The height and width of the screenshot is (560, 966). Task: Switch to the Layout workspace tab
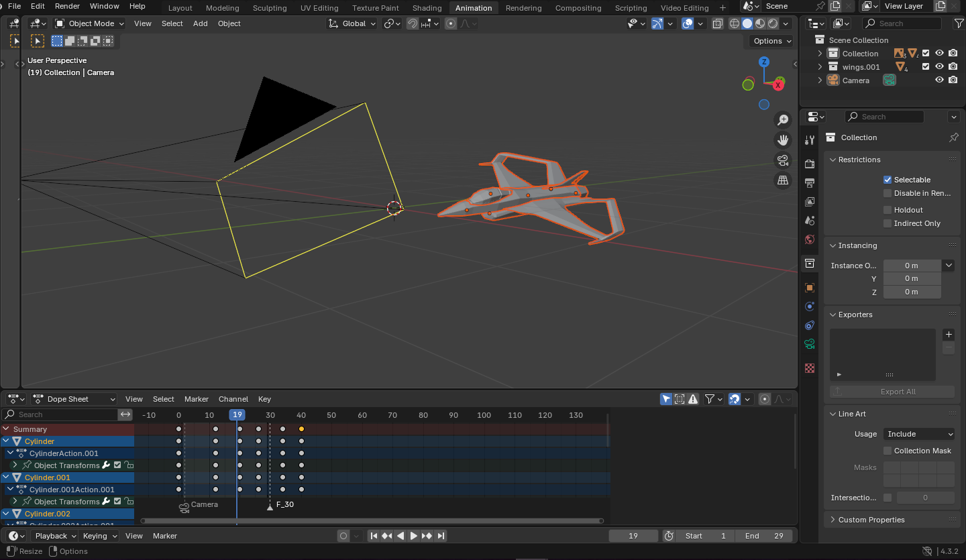point(180,8)
